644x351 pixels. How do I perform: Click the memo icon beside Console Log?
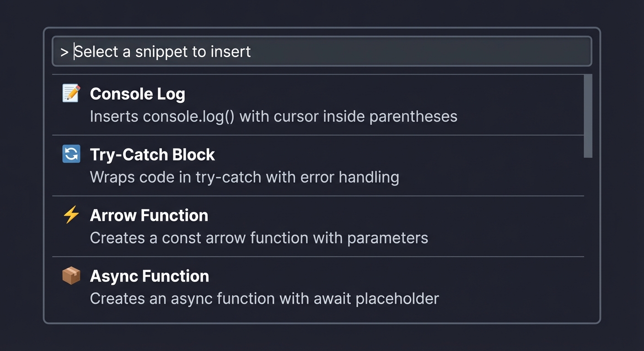tap(70, 93)
